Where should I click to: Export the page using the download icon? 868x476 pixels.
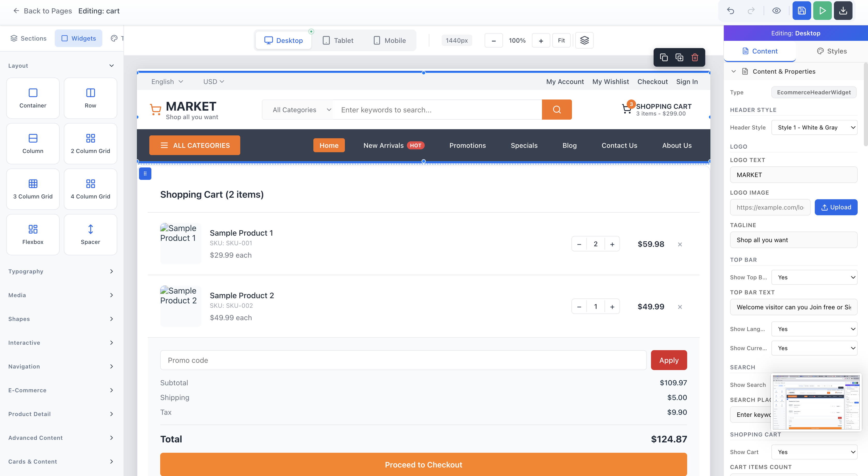pos(843,10)
